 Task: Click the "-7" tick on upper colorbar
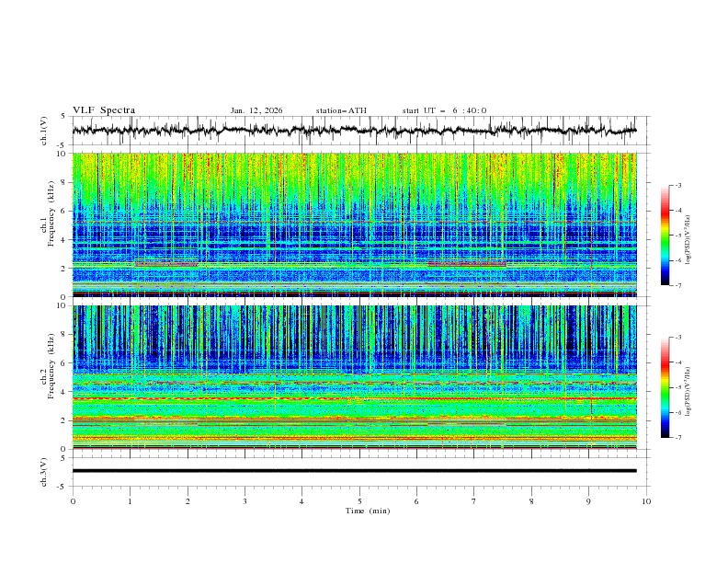click(677, 285)
